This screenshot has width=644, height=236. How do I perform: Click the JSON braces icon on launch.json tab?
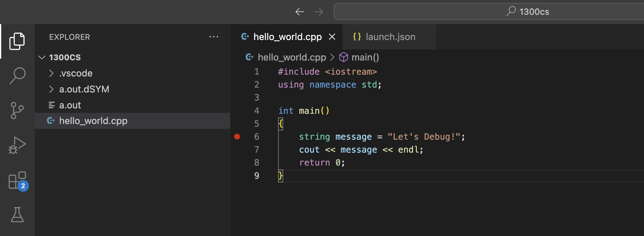click(357, 37)
